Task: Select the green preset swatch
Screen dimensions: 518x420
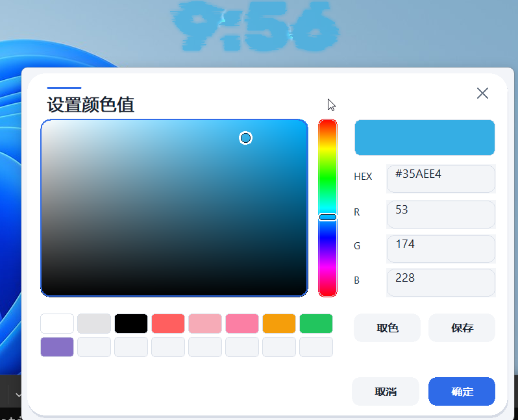Action: 316,323
